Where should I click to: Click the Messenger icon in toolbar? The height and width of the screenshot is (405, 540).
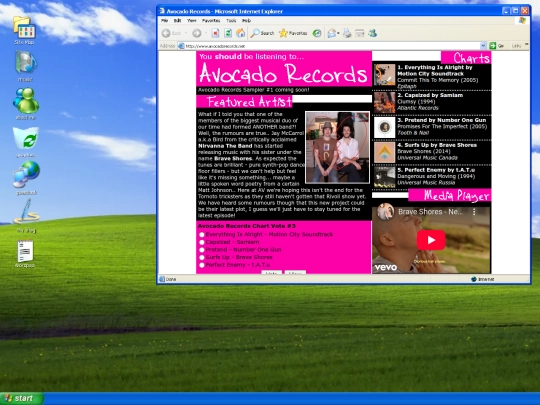click(372, 33)
